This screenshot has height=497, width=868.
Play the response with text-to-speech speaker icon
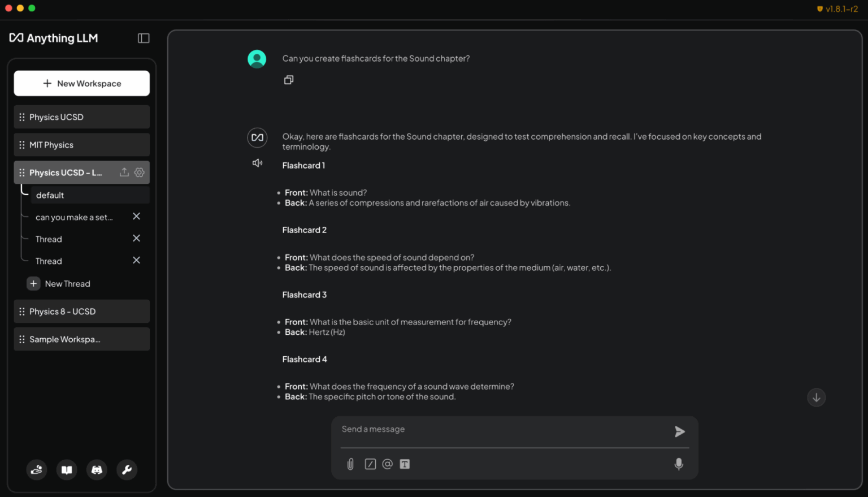pyautogui.click(x=257, y=163)
